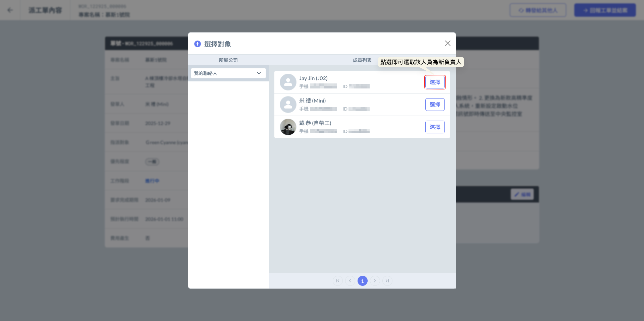Click Jay Jin's default avatar icon

click(288, 82)
